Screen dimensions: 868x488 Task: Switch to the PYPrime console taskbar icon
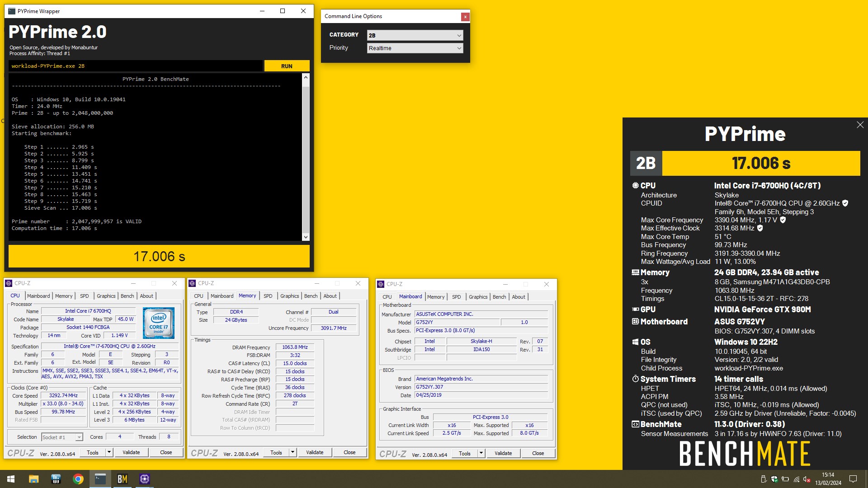click(100, 479)
